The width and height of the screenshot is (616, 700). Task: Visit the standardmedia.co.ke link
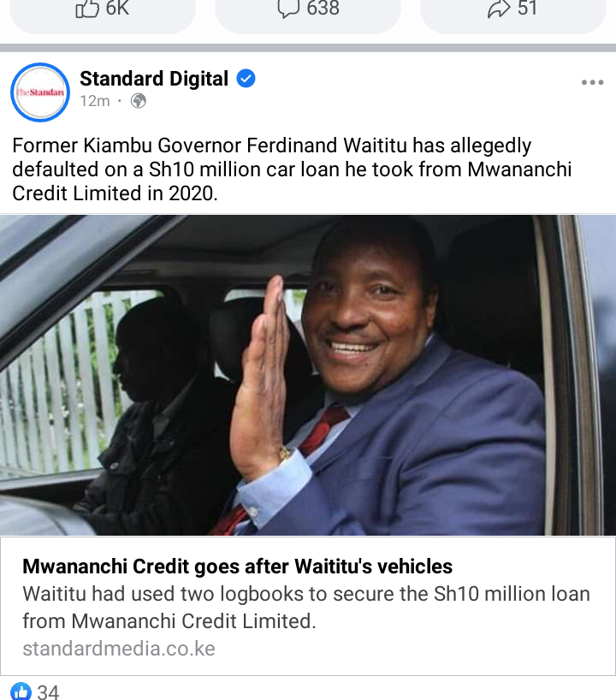click(x=119, y=648)
